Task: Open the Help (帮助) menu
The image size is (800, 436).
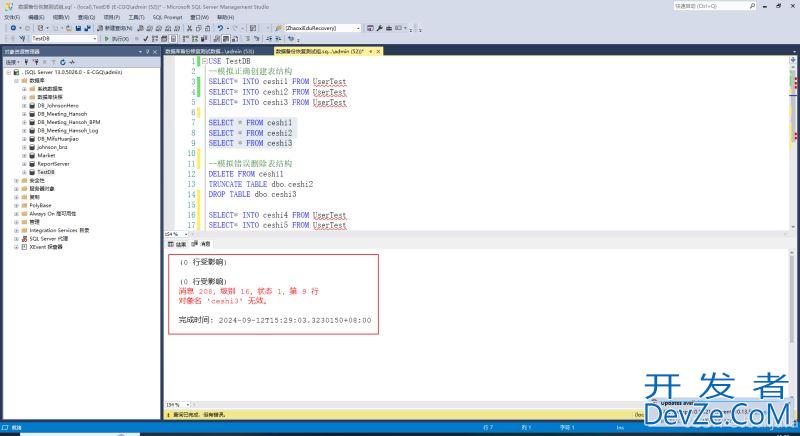Action: (226, 17)
